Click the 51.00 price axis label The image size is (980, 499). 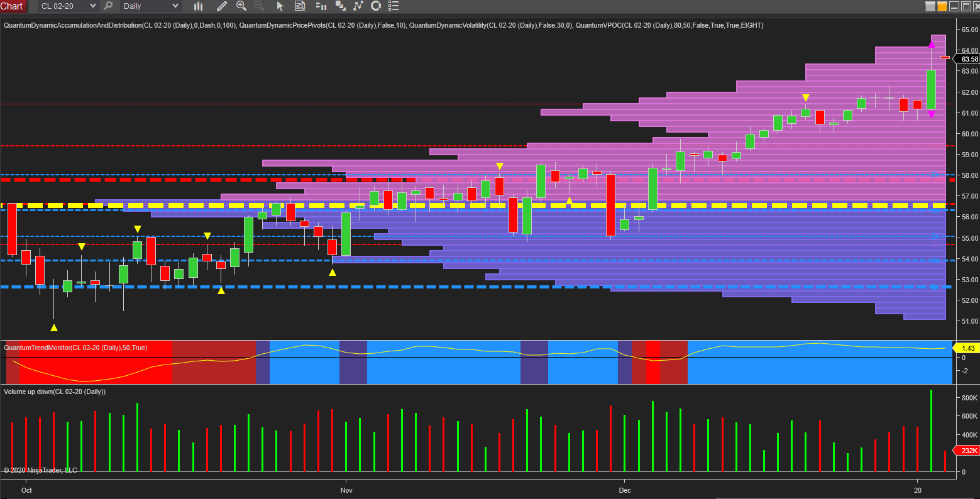coord(970,321)
